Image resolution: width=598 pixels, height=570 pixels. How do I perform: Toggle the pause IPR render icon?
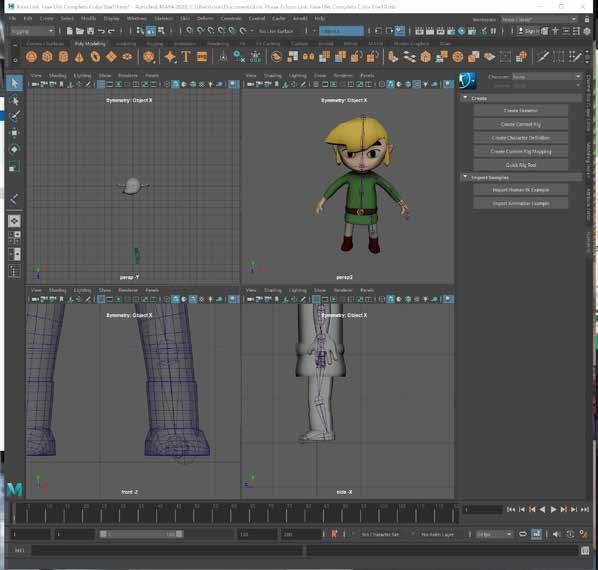click(x=494, y=31)
